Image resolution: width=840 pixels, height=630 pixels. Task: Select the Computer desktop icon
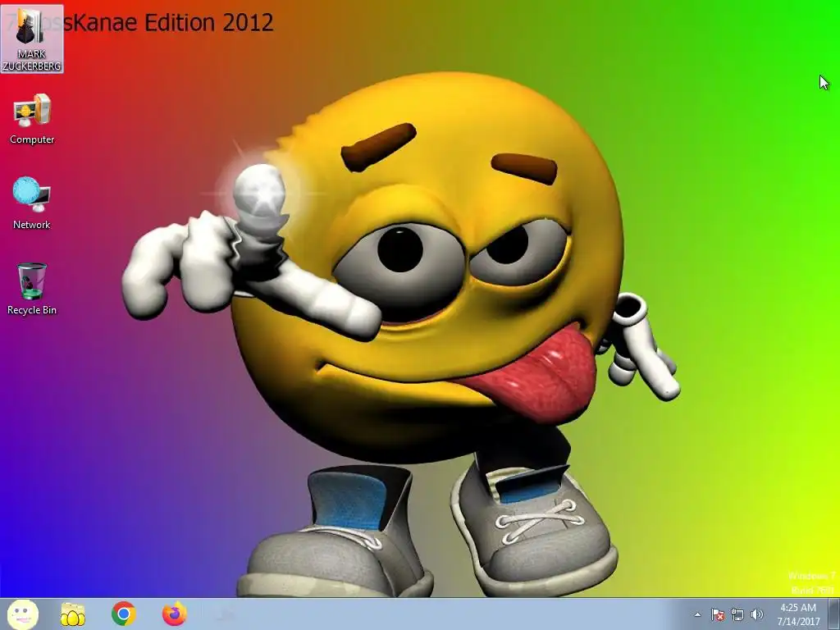(32, 119)
